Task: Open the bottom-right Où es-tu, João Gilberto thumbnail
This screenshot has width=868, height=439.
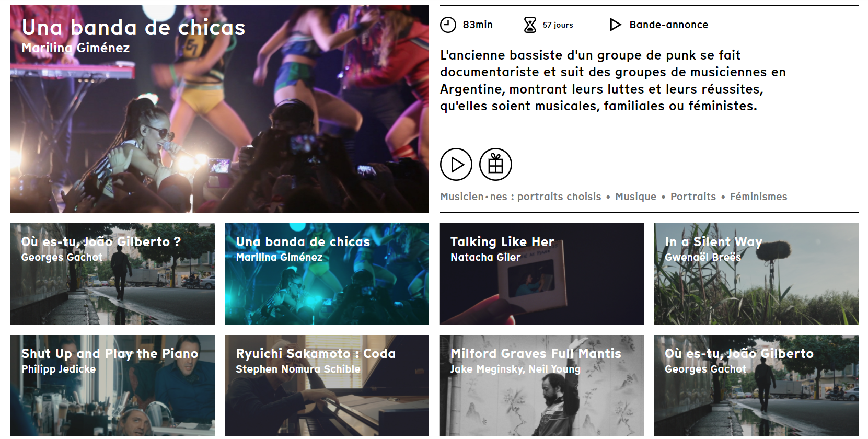Action: click(756, 386)
